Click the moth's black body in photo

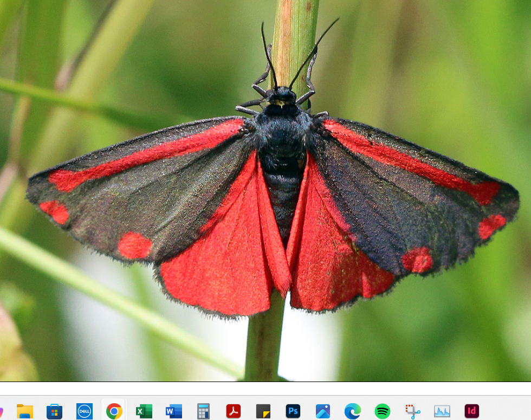tap(282, 152)
